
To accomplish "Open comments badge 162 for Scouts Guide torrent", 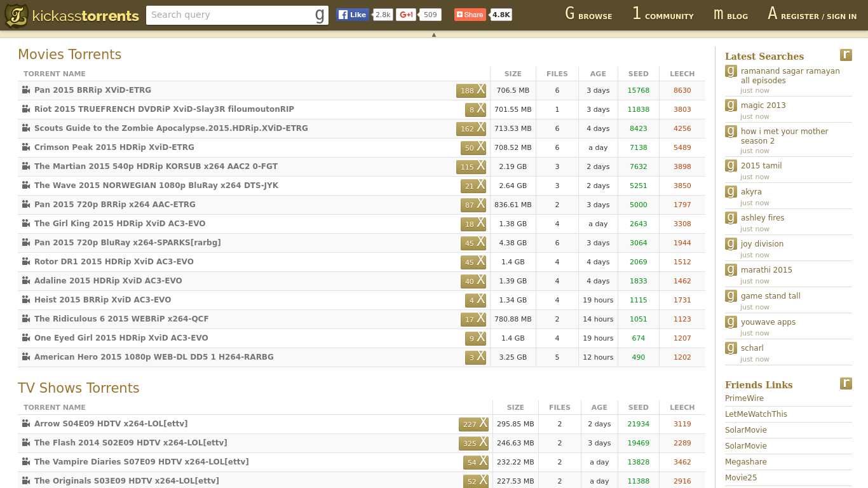I will [471, 128].
